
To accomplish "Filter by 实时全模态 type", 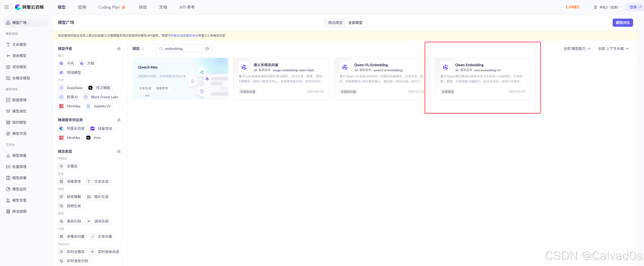I will [x=72, y=252].
